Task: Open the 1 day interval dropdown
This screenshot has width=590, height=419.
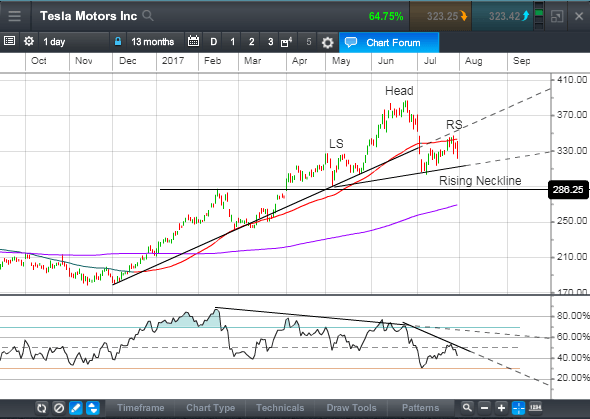Action: (74, 41)
